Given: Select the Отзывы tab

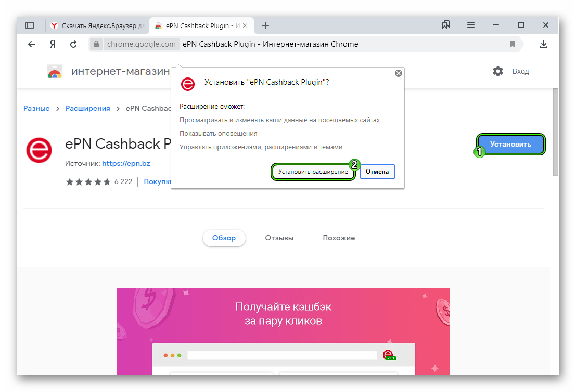Looking at the screenshot, I should [x=279, y=238].
